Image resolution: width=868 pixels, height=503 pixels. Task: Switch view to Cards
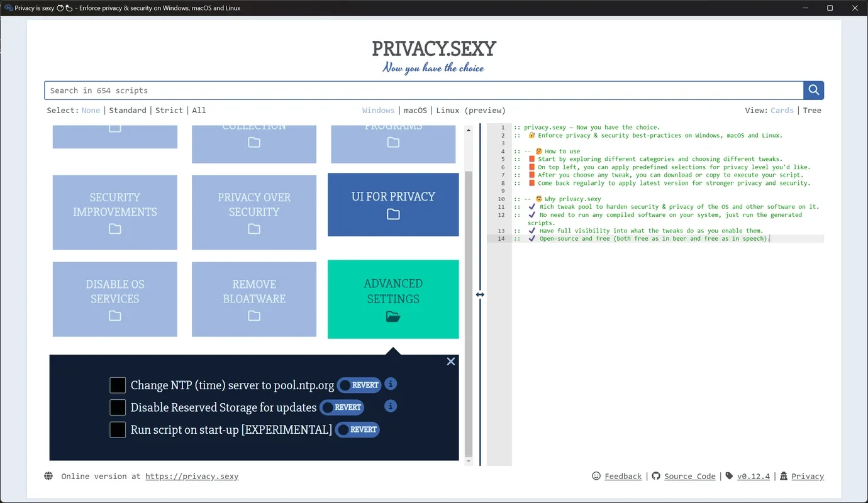click(782, 110)
